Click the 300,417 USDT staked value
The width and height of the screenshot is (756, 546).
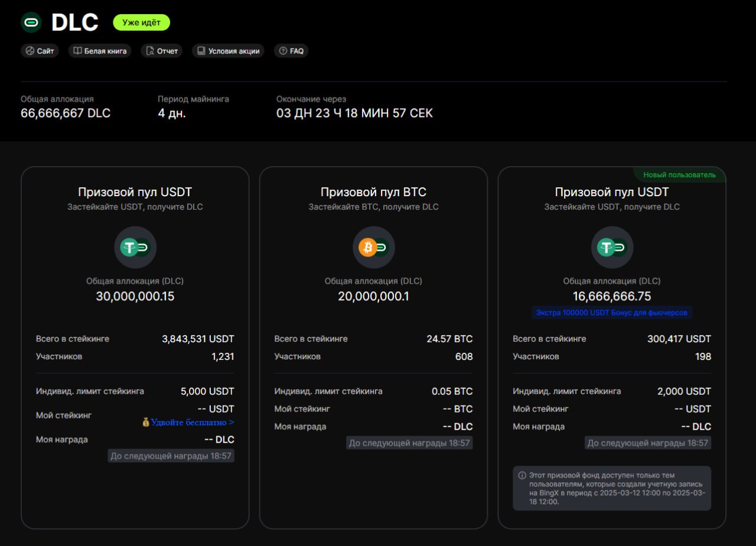point(679,339)
